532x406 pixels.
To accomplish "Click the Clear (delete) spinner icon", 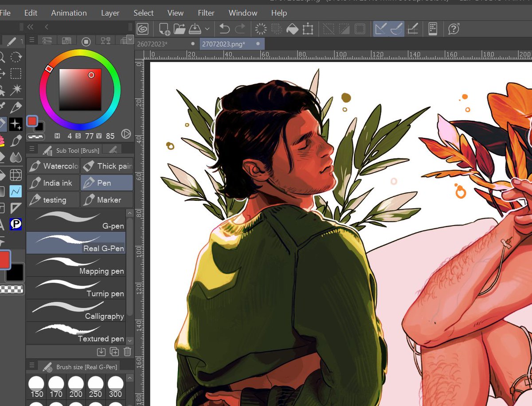I will [261, 29].
